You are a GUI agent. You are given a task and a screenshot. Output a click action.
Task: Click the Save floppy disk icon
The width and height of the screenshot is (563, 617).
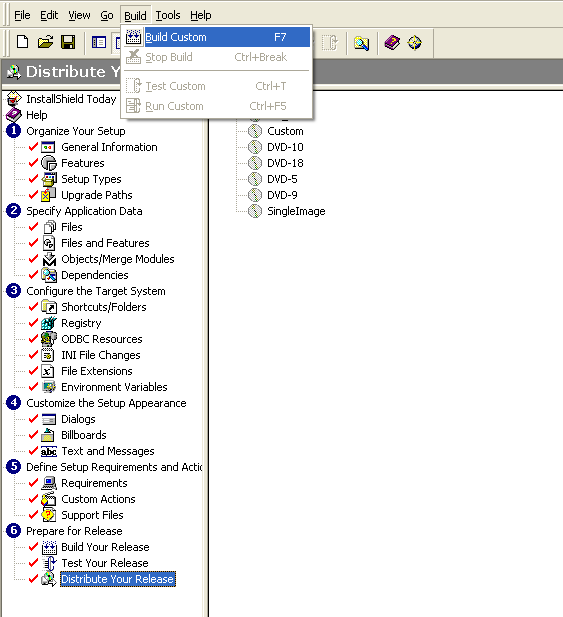pyautogui.click(x=68, y=42)
